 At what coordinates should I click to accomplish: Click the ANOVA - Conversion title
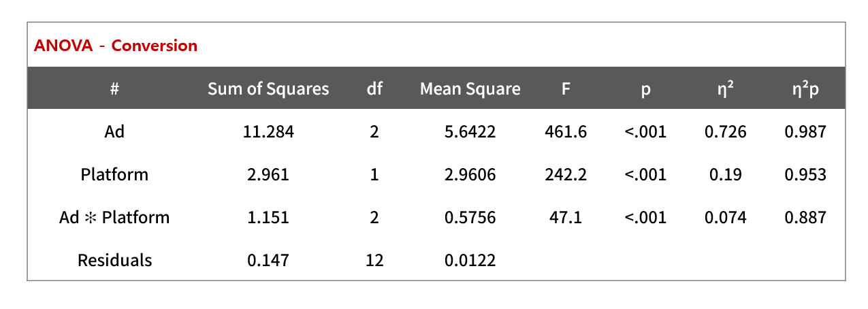coord(116,46)
